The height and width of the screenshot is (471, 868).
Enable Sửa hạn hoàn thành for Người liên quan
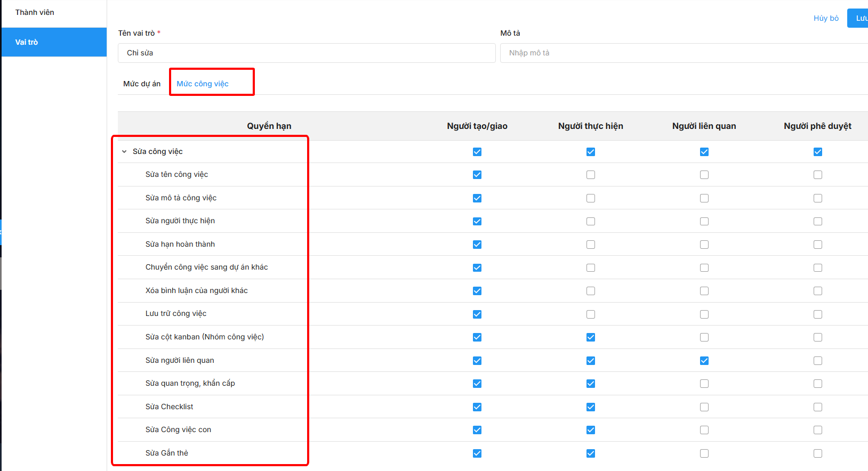pos(704,245)
